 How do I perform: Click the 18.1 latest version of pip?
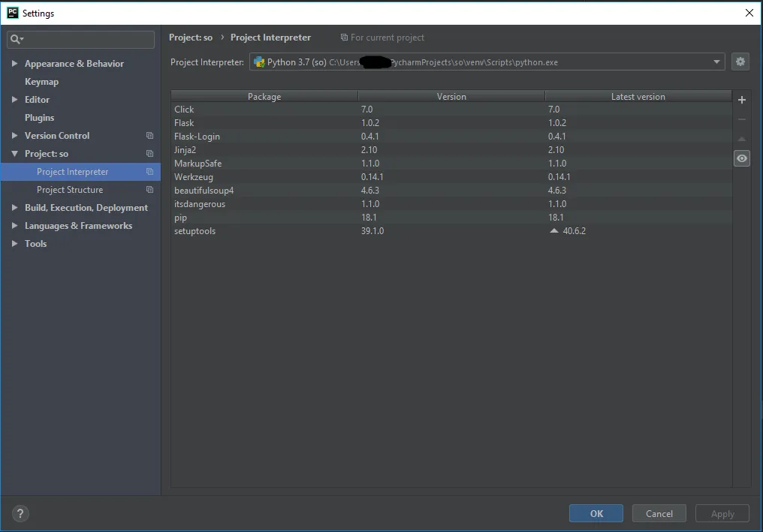[x=556, y=218]
